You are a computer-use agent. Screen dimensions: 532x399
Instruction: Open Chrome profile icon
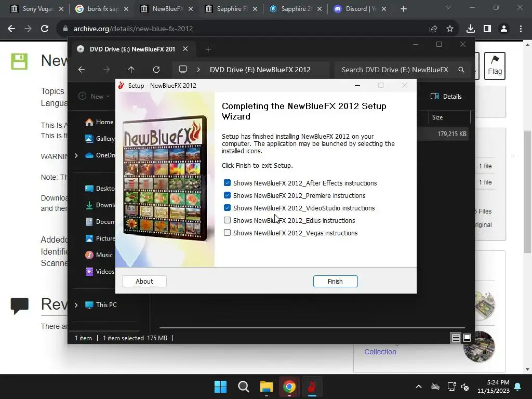coord(504,29)
